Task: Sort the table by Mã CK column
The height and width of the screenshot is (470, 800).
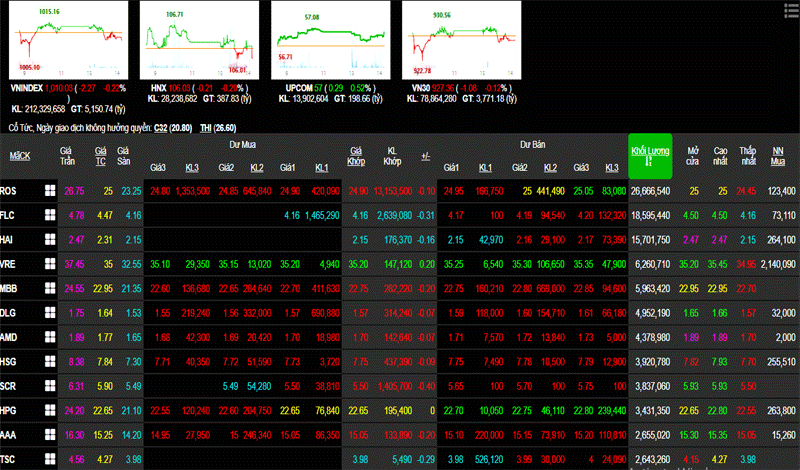Action: pos(20,156)
